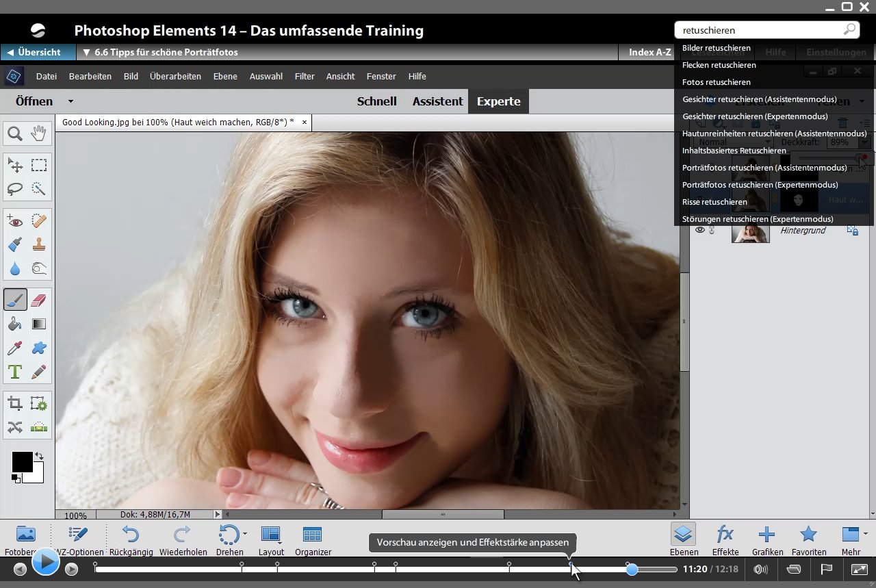The width and height of the screenshot is (876, 588).
Task: Select the green Text tool
Action: click(x=15, y=372)
